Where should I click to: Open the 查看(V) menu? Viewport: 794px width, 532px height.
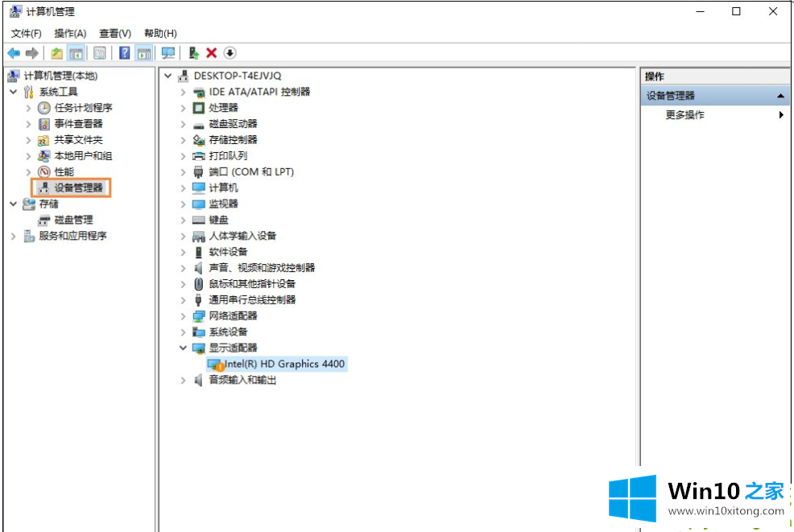[x=114, y=33]
